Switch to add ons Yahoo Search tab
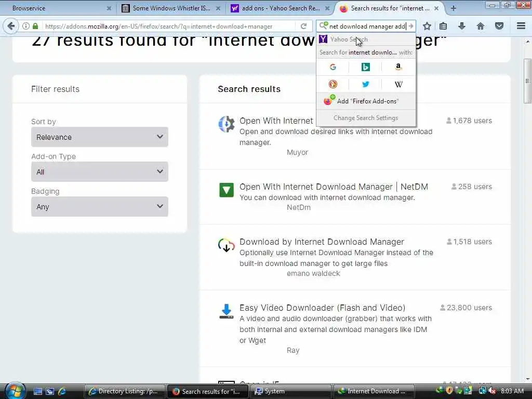 280,8
